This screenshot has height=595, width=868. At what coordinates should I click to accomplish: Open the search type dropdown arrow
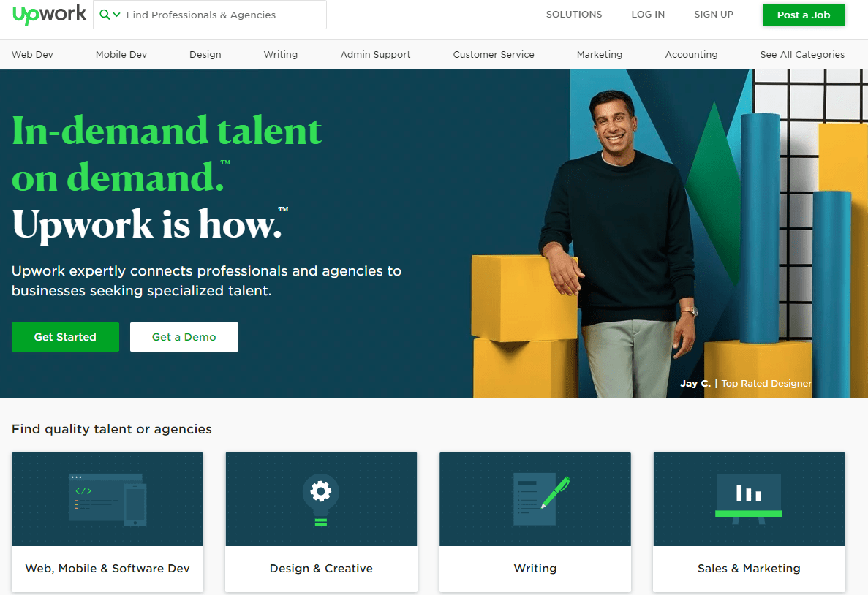117,15
